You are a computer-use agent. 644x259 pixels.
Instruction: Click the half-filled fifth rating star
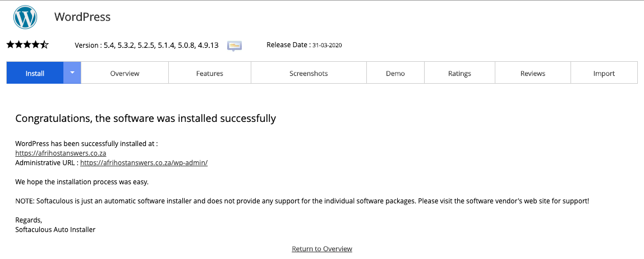pos(45,45)
